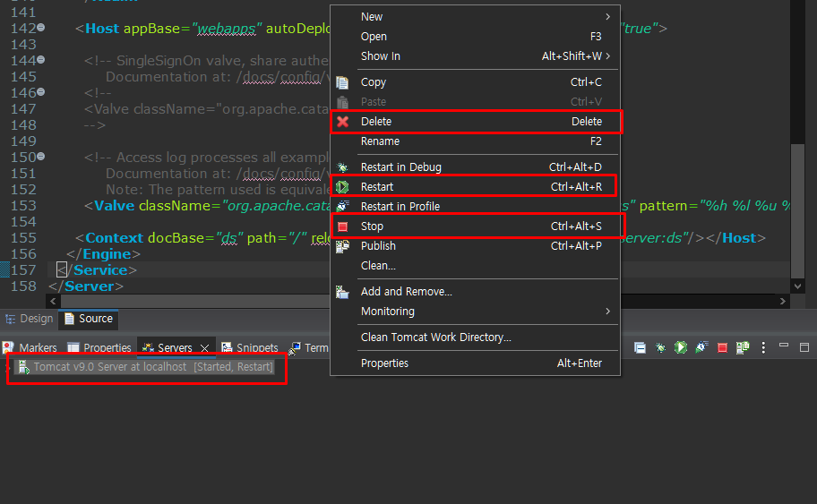
Task: Open the Snippets view tab
Action: (x=250, y=348)
